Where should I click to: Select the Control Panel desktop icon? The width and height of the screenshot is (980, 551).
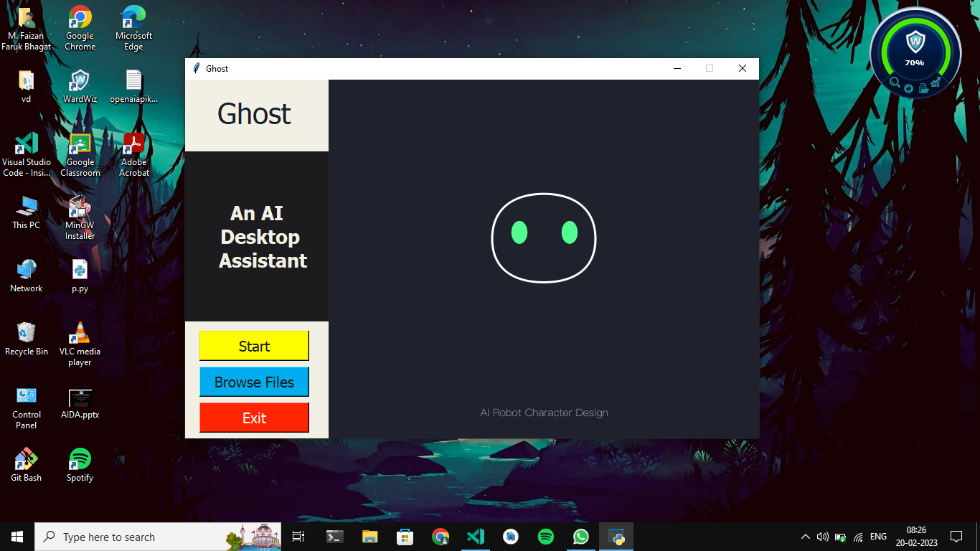coord(27,407)
